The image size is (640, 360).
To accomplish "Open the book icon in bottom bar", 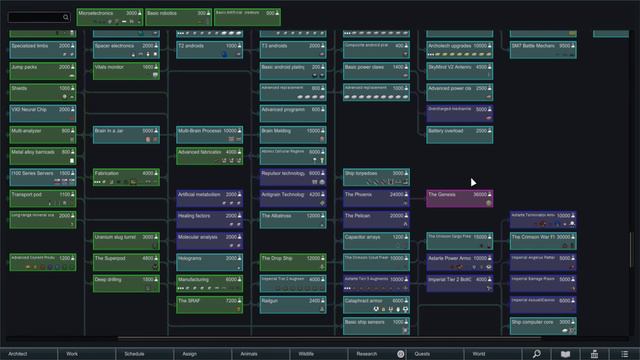I will pyautogui.click(x=565, y=354).
